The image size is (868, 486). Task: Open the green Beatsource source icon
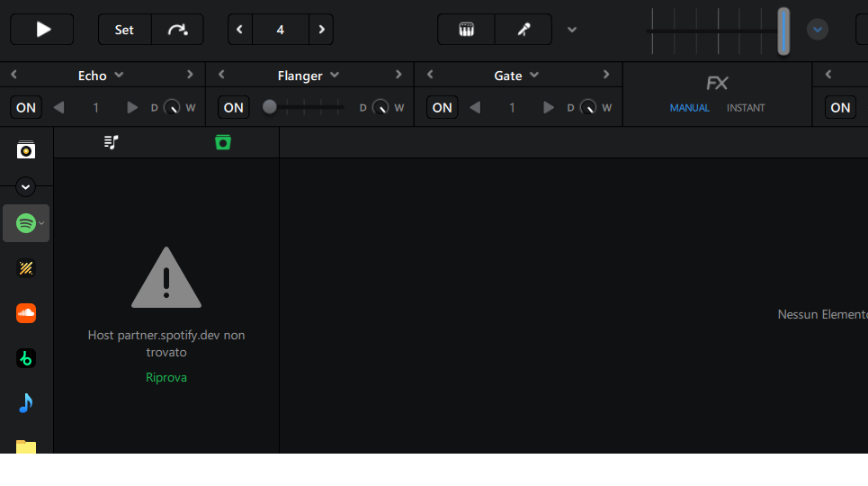26,358
